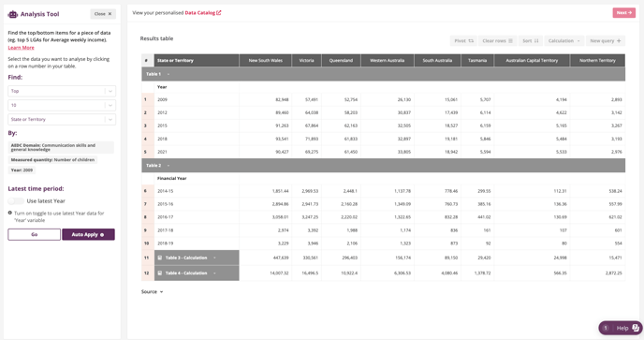Click the Data Catalog external link icon
This screenshot has width=644, height=340.
coord(219,13)
